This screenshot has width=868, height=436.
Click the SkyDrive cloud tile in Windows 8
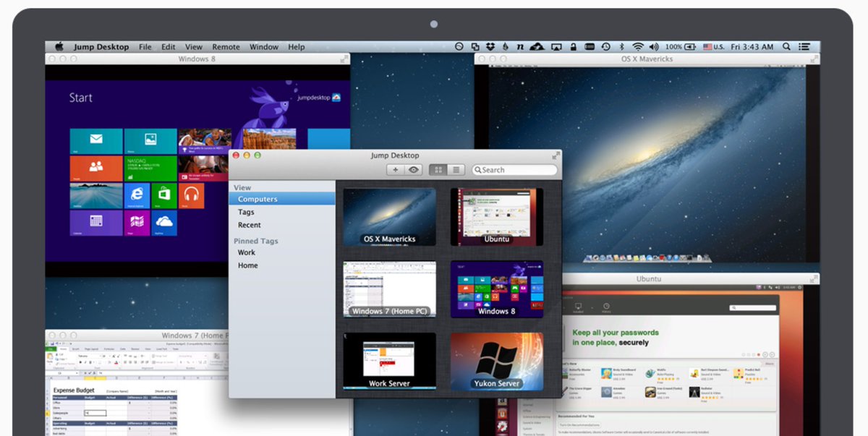(164, 222)
